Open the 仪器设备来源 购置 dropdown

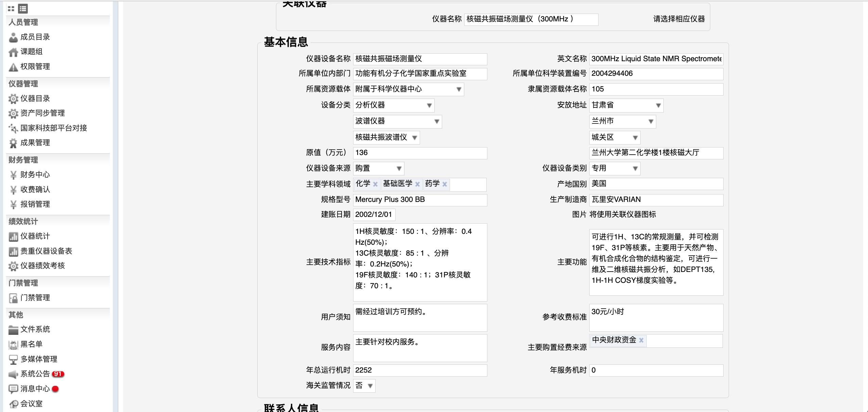(379, 169)
